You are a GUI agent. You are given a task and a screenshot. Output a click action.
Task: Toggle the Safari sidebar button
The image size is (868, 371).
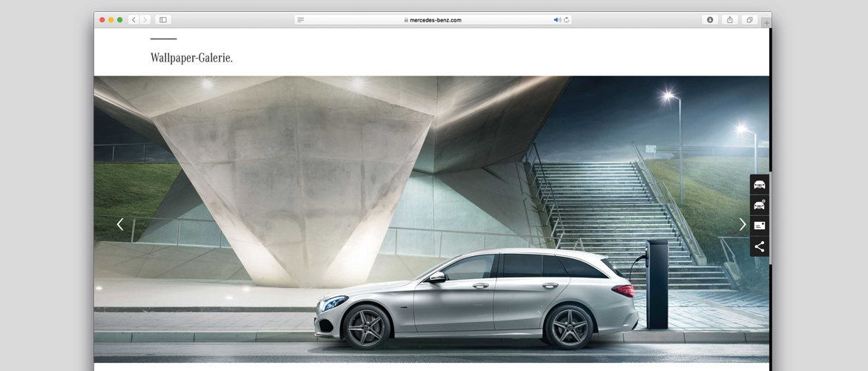(x=163, y=20)
